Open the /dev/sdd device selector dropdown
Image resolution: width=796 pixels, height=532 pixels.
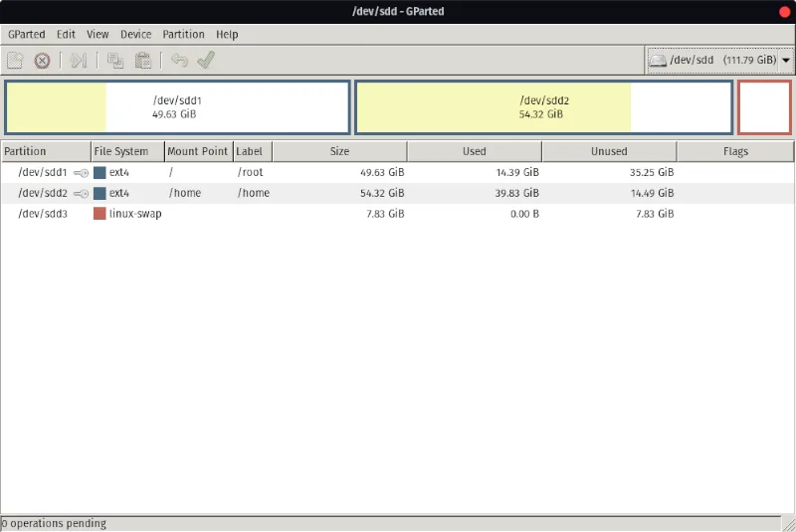[x=719, y=61]
